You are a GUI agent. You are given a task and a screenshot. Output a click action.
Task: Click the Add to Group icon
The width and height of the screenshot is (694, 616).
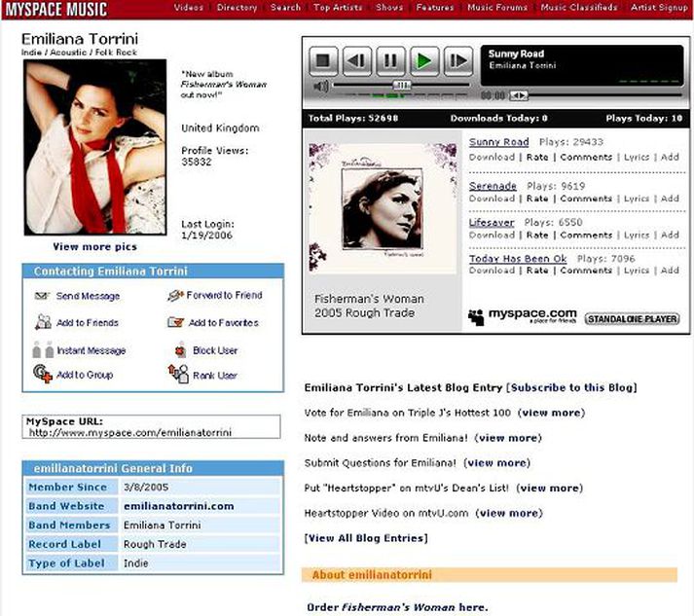click(43, 374)
